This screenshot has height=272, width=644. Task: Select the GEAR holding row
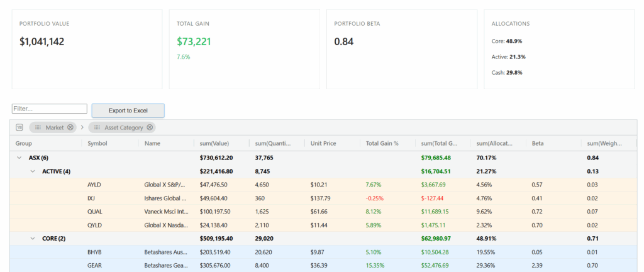pos(95,265)
